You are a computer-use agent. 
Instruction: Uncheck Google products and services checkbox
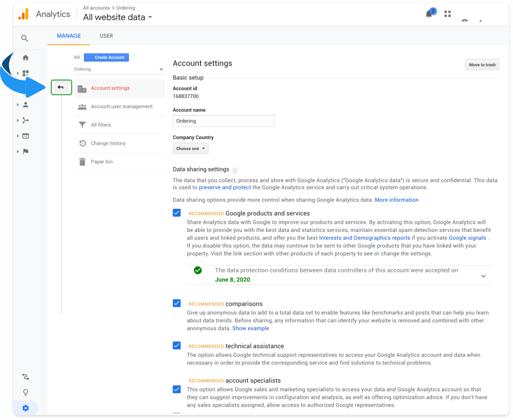pyautogui.click(x=177, y=213)
